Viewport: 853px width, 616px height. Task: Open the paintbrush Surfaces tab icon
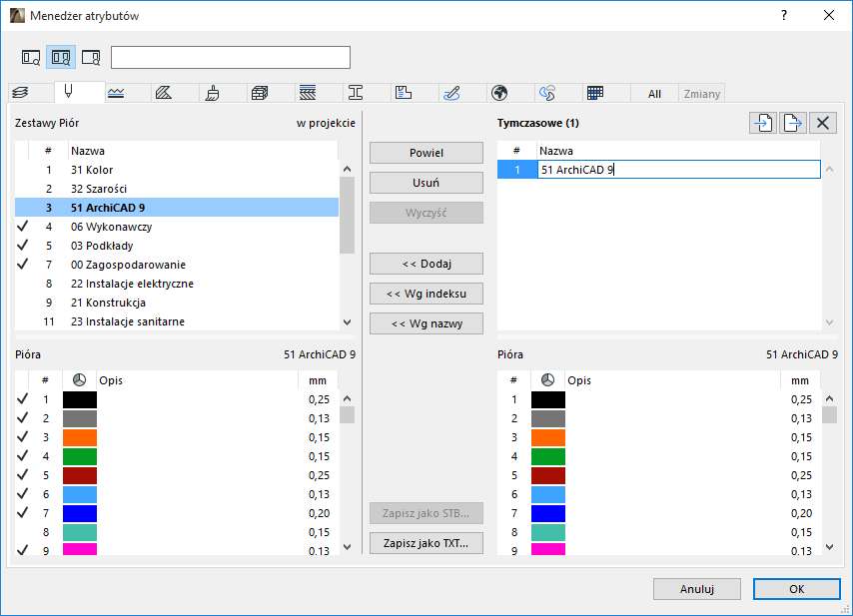coord(212,93)
